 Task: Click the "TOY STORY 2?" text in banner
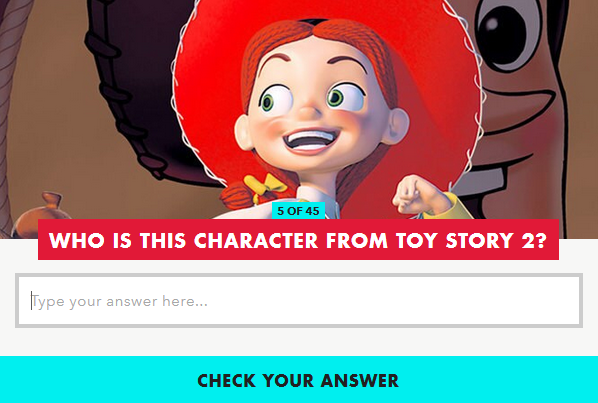pos(471,241)
